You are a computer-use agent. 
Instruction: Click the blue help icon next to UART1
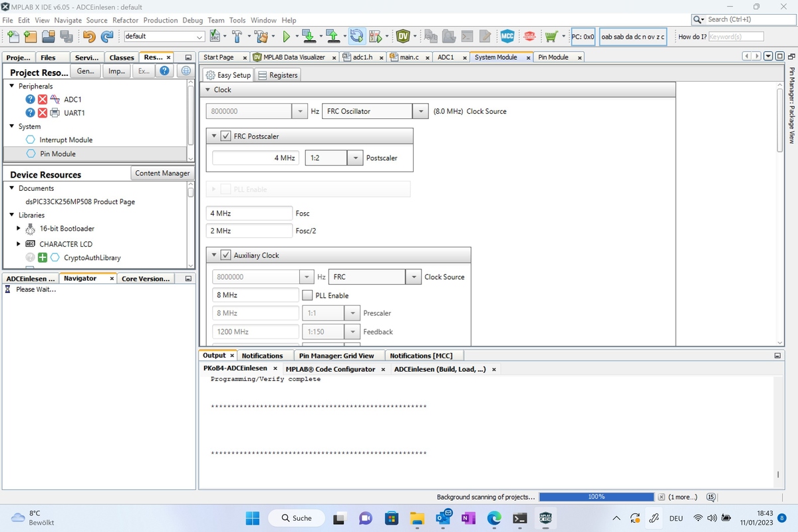tap(30, 112)
